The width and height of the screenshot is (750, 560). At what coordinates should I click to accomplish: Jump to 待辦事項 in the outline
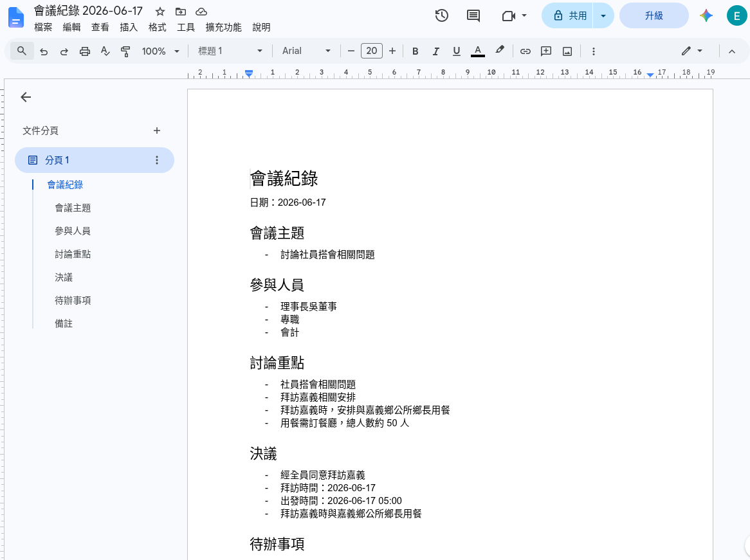coord(73,300)
